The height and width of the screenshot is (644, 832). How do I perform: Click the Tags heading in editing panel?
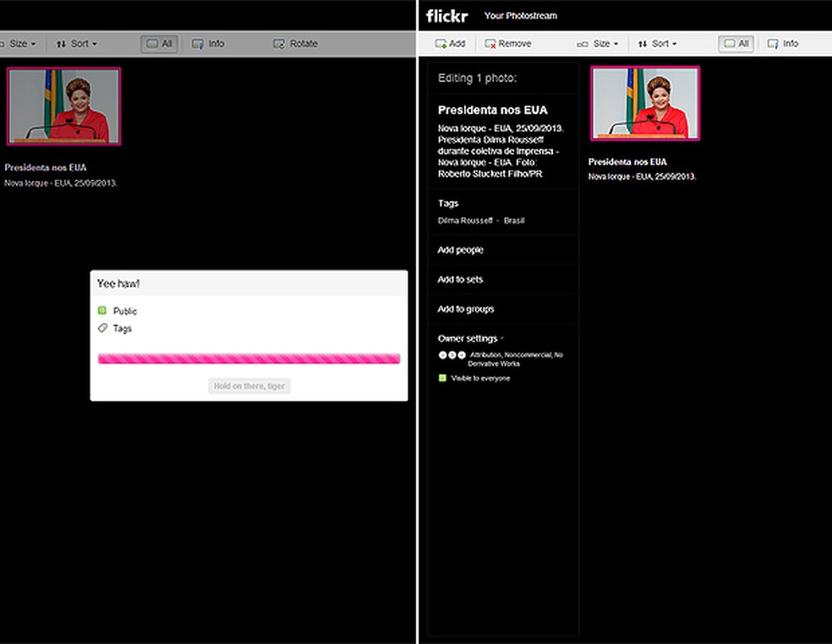(448, 203)
